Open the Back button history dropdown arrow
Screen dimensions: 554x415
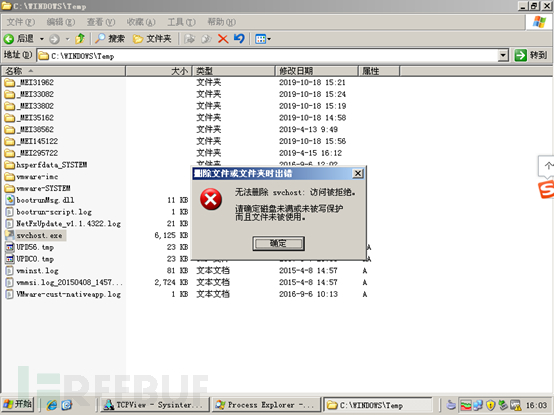(x=42, y=39)
